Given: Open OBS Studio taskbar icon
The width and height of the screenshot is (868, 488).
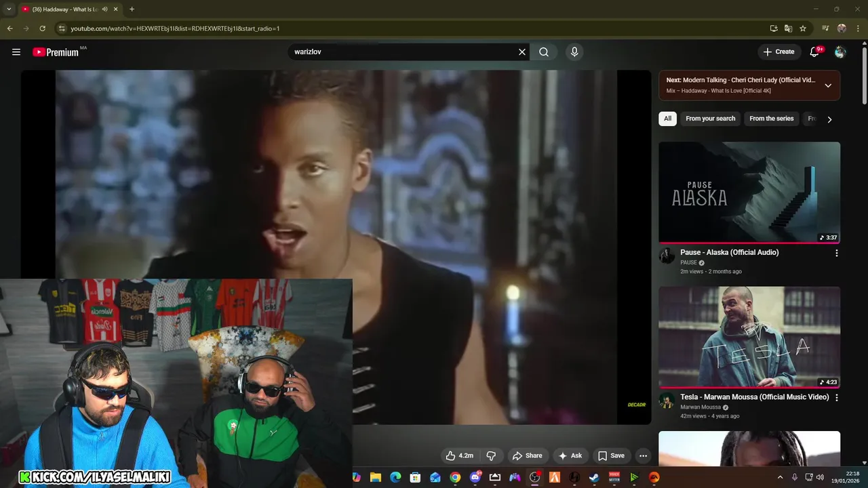Looking at the screenshot, I should [x=534, y=477].
